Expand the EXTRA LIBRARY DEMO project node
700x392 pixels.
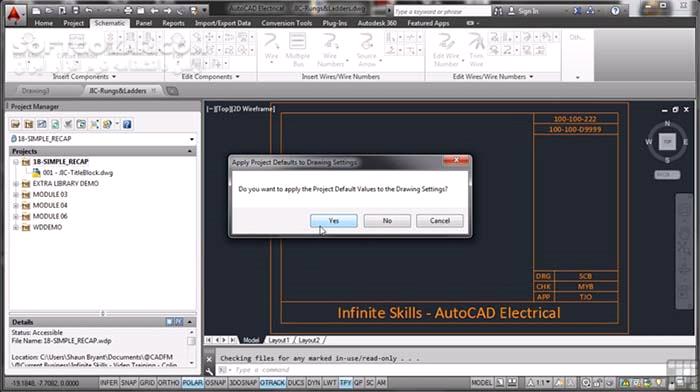point(16,183)
